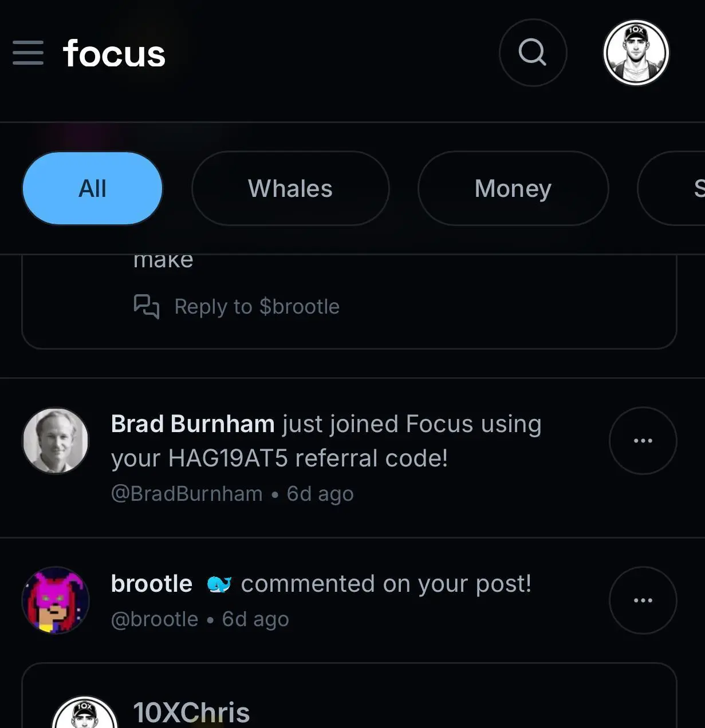Viewport: 705px width, 728px height.
Task: Click the whale badge beside brootle
Action: [219, 584]
